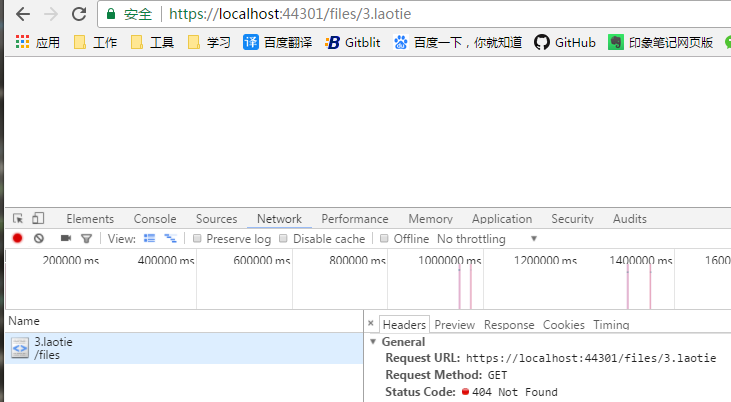Click the 200000 ms timeline label
Screen dimensions: 731x402
point(71,260)
